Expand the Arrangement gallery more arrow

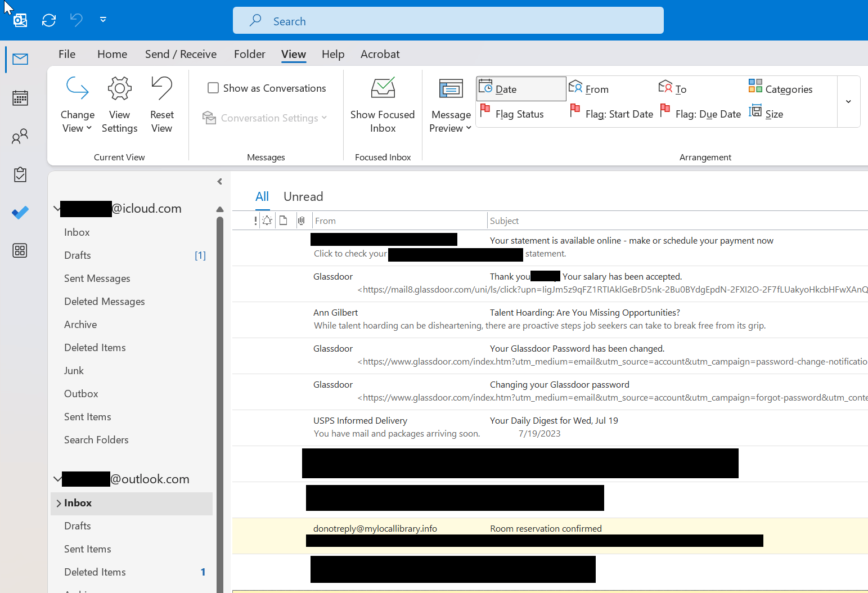[848, 102]
